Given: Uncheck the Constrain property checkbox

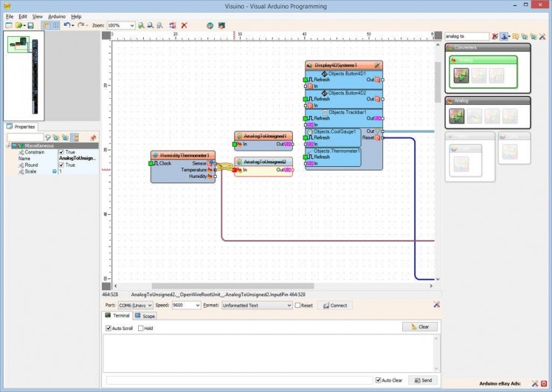Looking at the screenshot, I should [x=61, y=152].
